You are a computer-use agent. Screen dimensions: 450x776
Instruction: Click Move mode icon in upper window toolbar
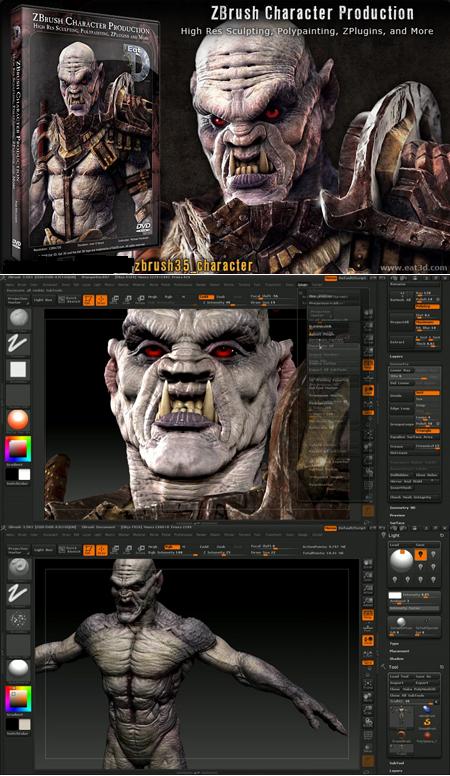tap(115, 299)
